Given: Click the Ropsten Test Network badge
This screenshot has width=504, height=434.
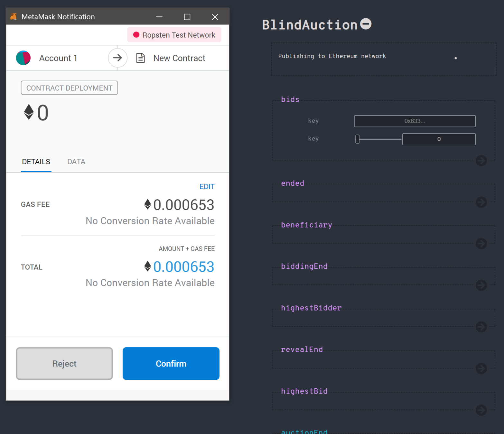Looking at the screenshot, I should click(x=174, y=35).
